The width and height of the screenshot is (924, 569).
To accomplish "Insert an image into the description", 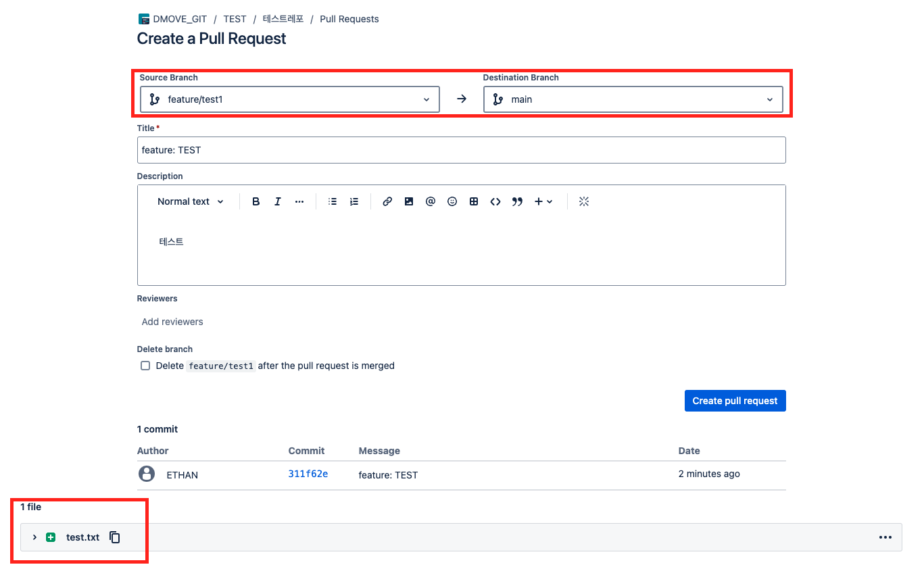I will pyautogui.click(x=409, y=201).
